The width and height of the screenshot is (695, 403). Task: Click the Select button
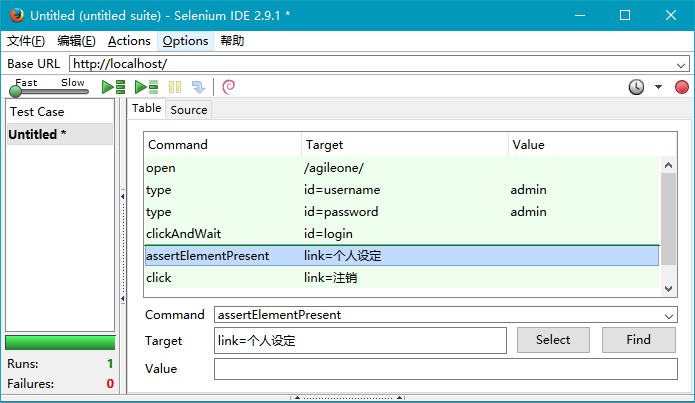(553, 340)
